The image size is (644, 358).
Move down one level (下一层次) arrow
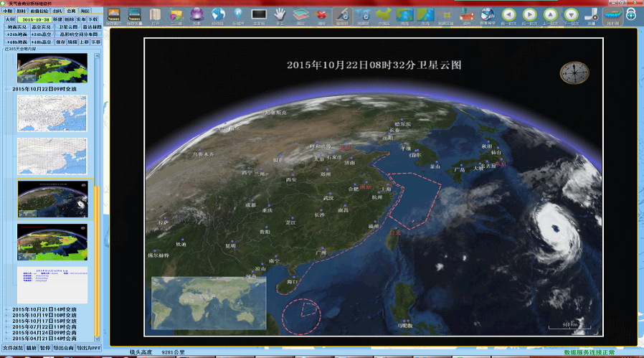pyautogui.click(x=571, y=17)
